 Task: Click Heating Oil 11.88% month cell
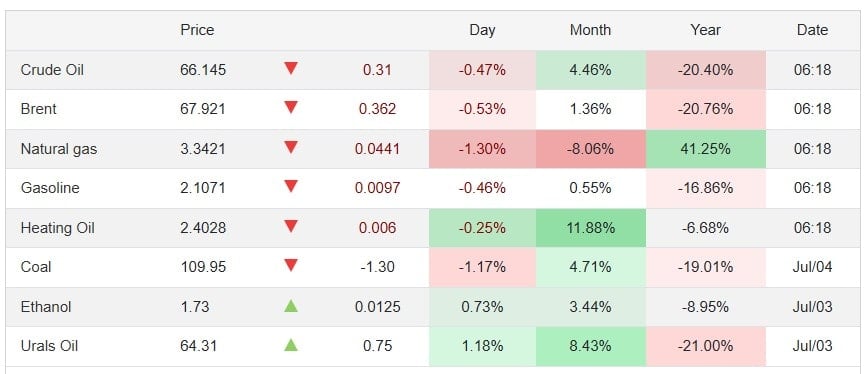(x=590, y=228)
